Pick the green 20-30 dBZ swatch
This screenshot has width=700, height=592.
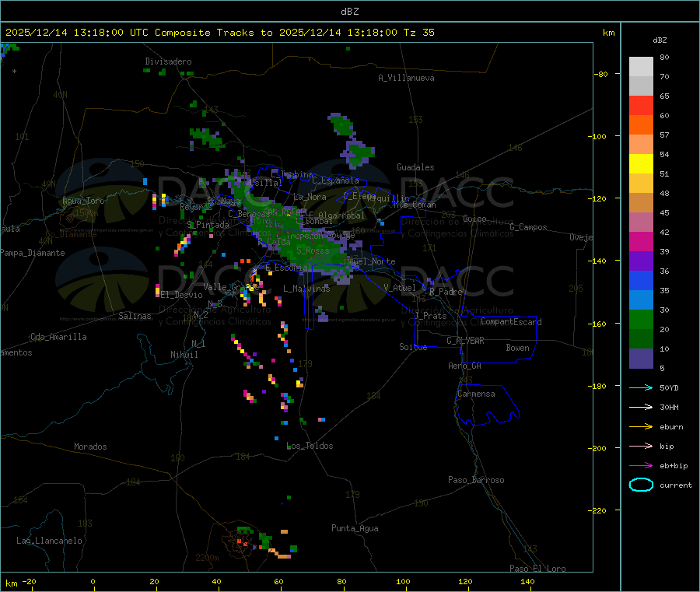click(641, 319)
